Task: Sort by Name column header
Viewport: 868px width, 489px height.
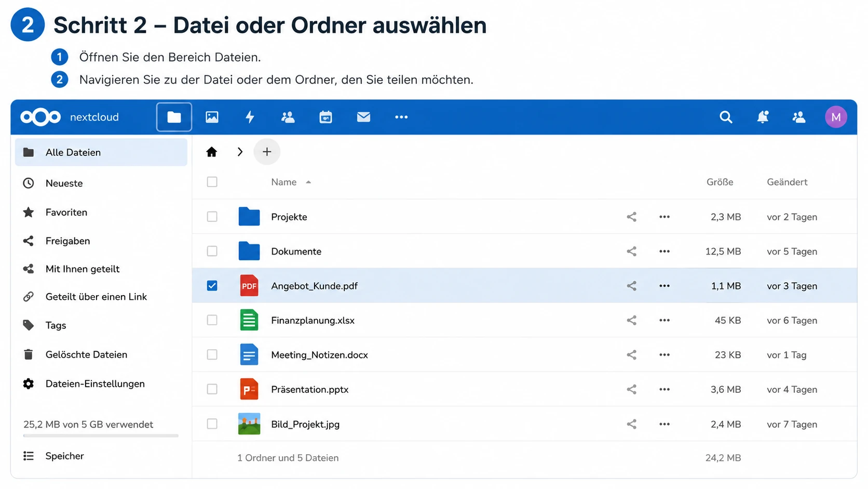Action: pos(284,182)
